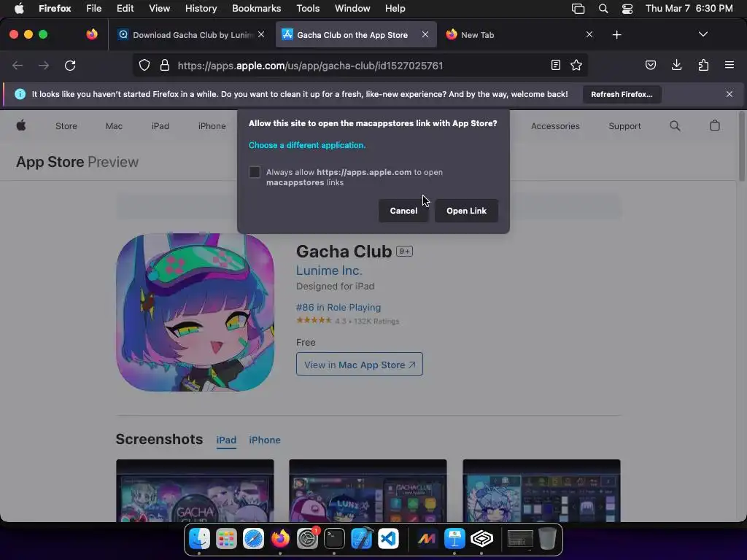
Task: Open the Edit menu in menu bar
Action: (125, 8)
